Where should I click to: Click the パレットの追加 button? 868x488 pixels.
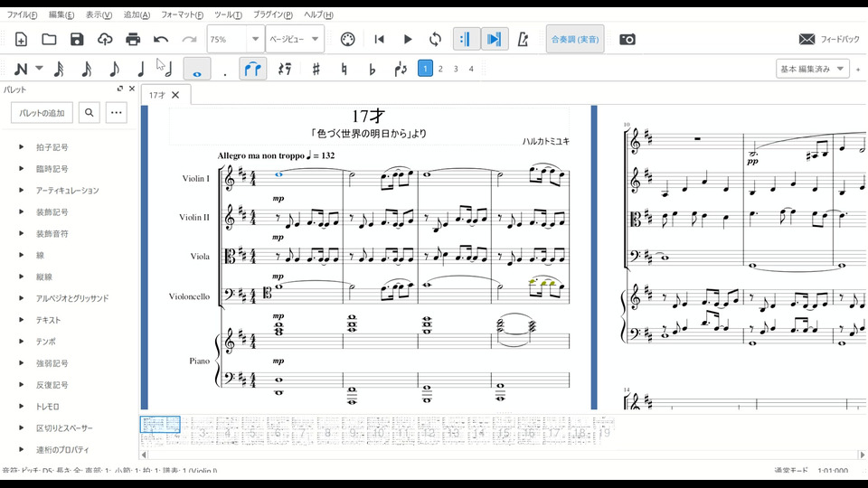coord(42,113)
